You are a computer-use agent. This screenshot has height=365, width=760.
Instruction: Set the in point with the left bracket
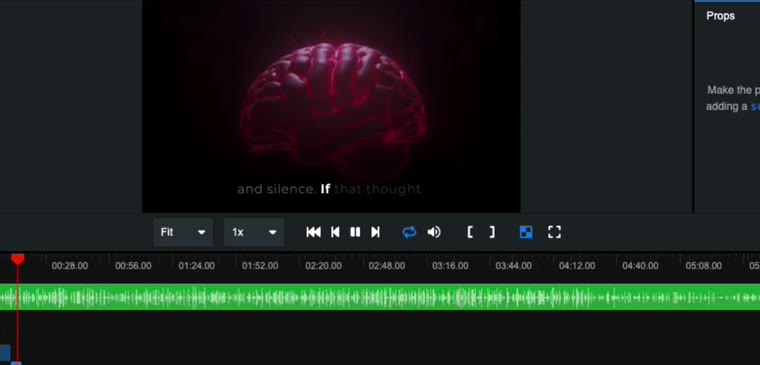coord(470,232)
